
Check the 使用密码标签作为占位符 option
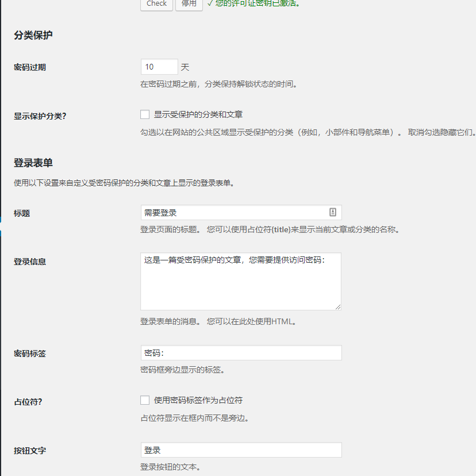(145, 400)
